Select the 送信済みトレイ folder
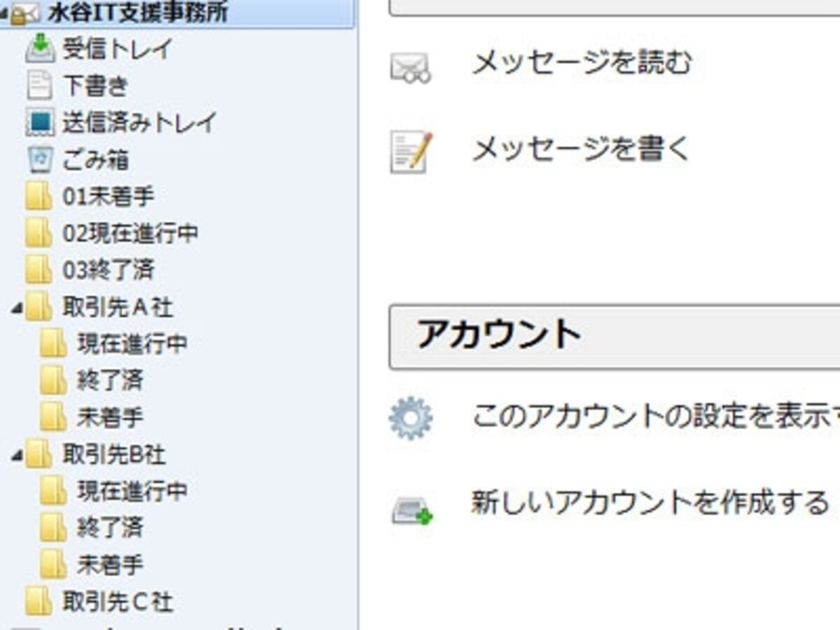The height and width of the screenshot is (630, 840). (x=140, y=123)
